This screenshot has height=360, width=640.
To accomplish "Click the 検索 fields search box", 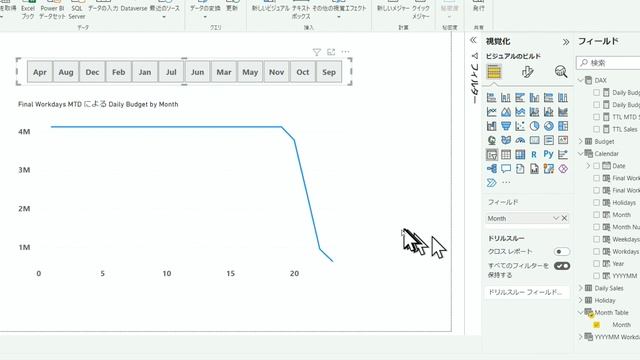I will pyautogui.click(x=608, y=63).
